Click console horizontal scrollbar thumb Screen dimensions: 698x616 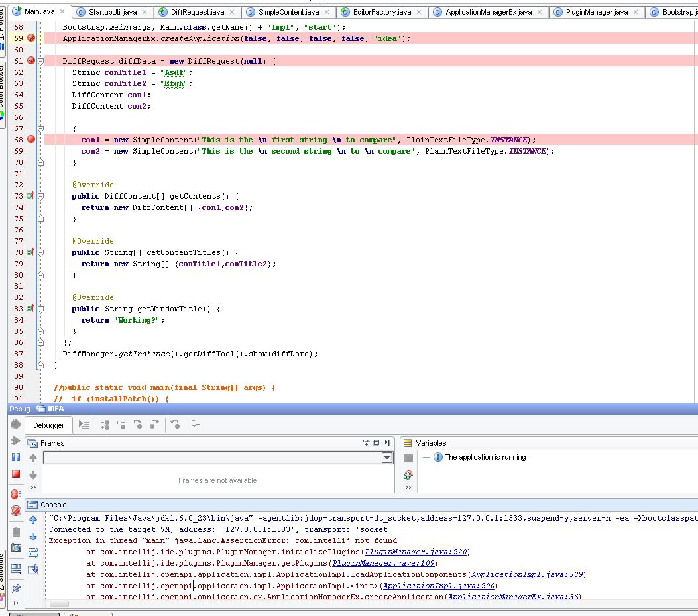(59, 604)
